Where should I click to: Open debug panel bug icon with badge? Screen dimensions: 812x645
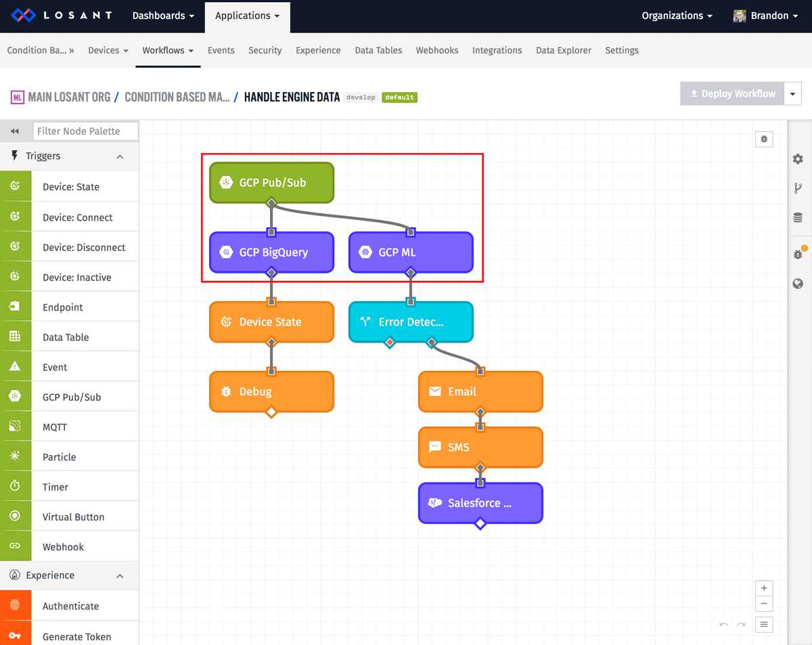pyautogui.click(x=798, y=254)
